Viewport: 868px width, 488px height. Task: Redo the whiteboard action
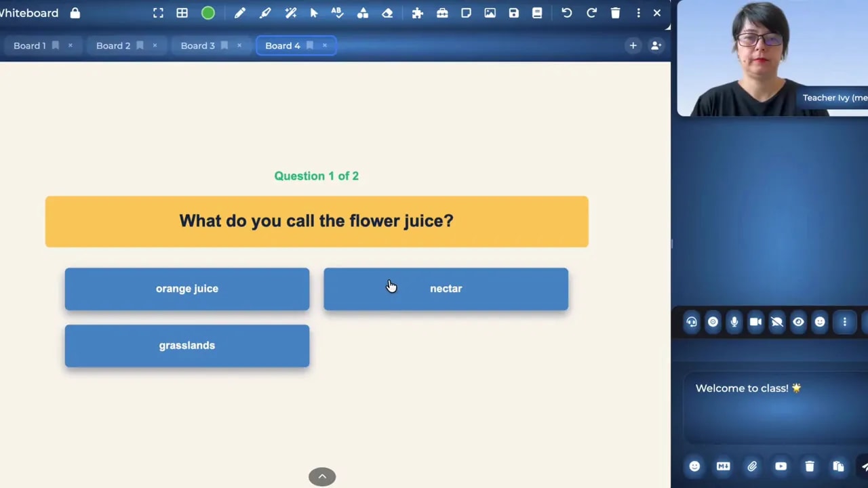591,13
